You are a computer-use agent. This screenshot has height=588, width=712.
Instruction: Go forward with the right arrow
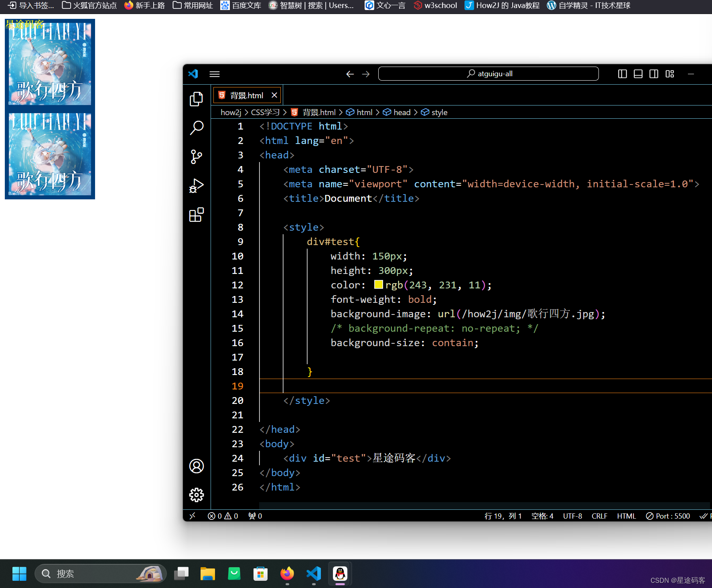point(366,74)
